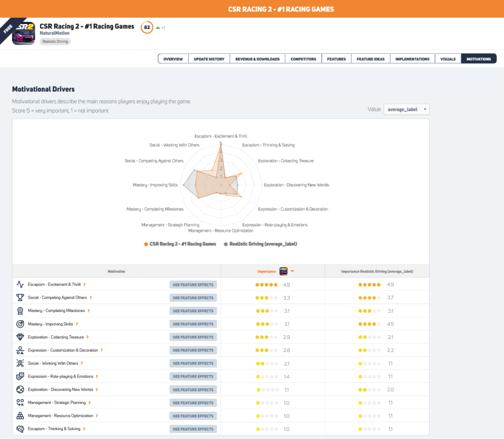Click help question mark beside Management - Strategic Planning
The height and width of the screenshot is (439, 504).
click(90, 403)
